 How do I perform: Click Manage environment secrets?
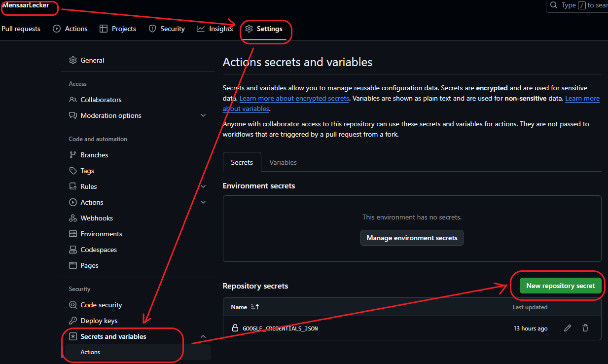click(412, 238)
